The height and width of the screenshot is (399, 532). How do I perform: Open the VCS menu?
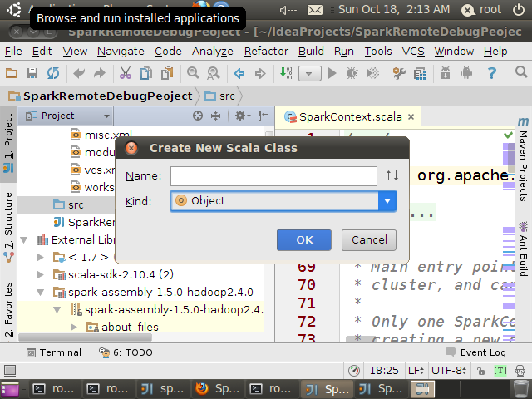[x=413, y=52]
